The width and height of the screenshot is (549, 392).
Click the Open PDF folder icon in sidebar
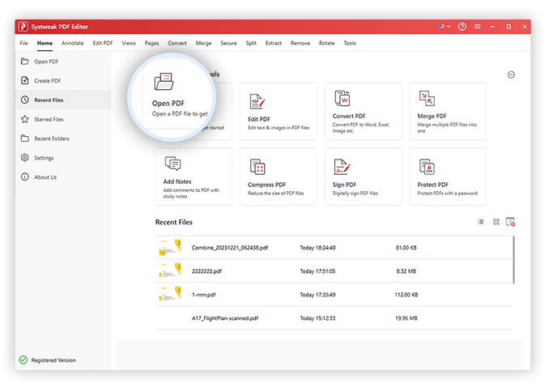[24, 62]
